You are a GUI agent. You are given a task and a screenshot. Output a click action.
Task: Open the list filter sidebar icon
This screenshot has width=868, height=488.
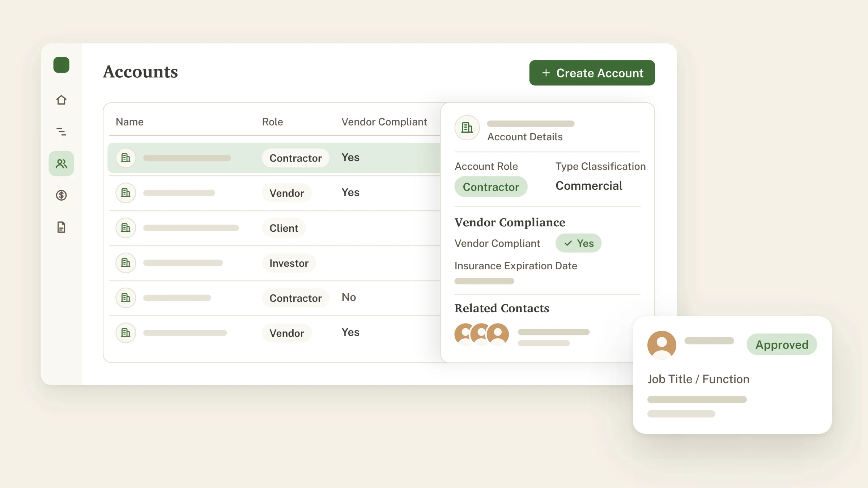coord(61,132)
